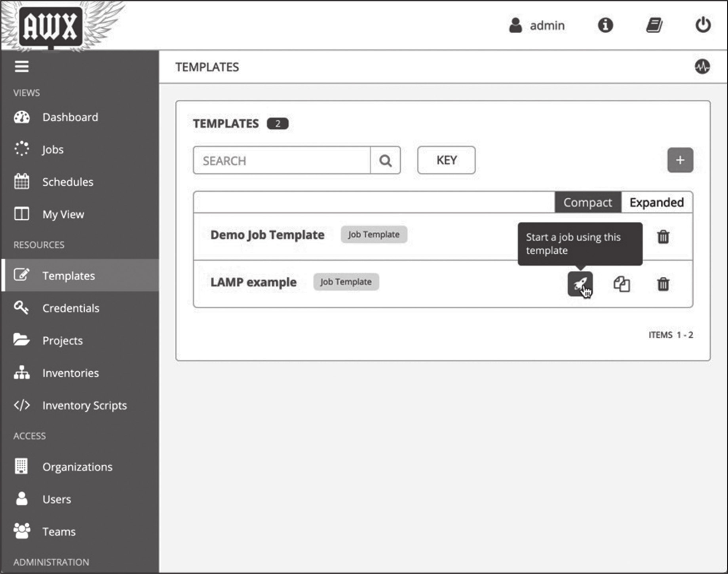Focus the template SEARCH field
This screenshot has width=728, height=574.
tap(282, 161)
